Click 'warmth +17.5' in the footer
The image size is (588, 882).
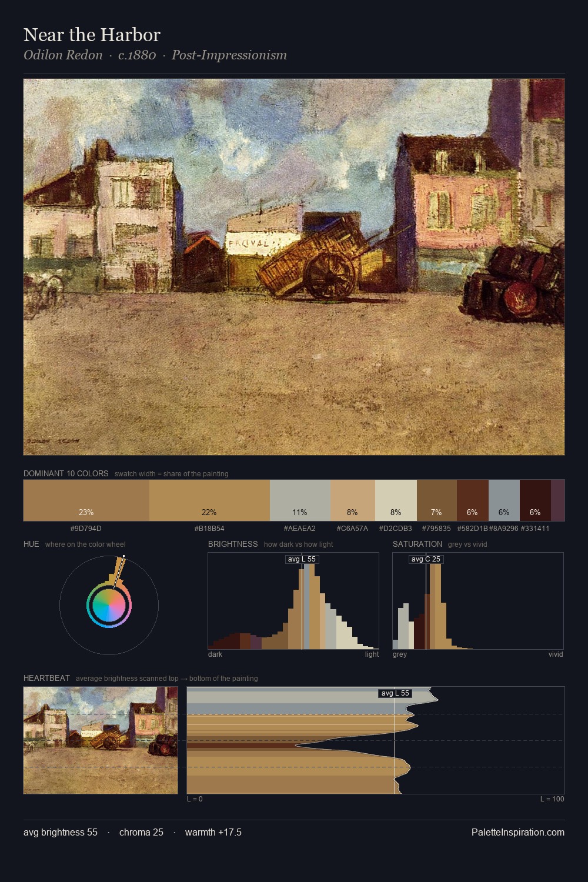(x=213, y=832)
